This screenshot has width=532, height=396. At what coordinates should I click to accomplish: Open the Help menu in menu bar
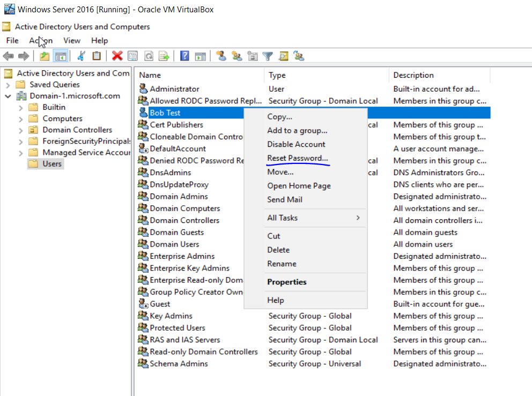(99, 40)
